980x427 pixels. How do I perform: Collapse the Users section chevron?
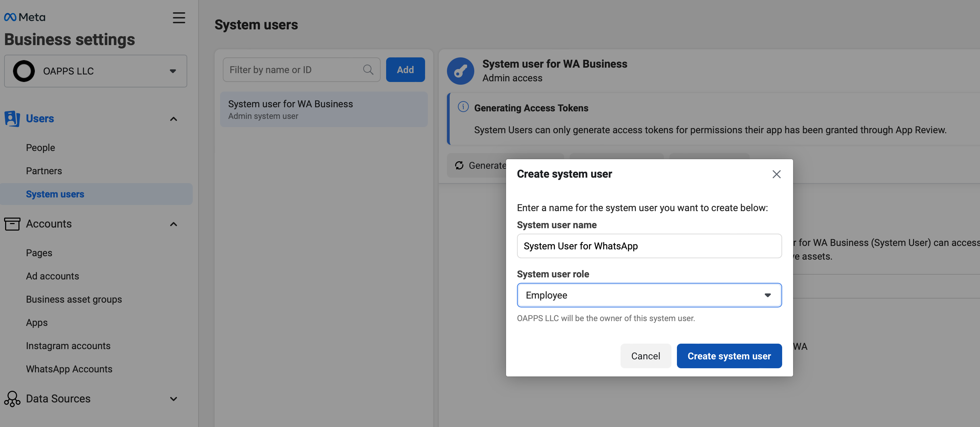coord(174,119)
